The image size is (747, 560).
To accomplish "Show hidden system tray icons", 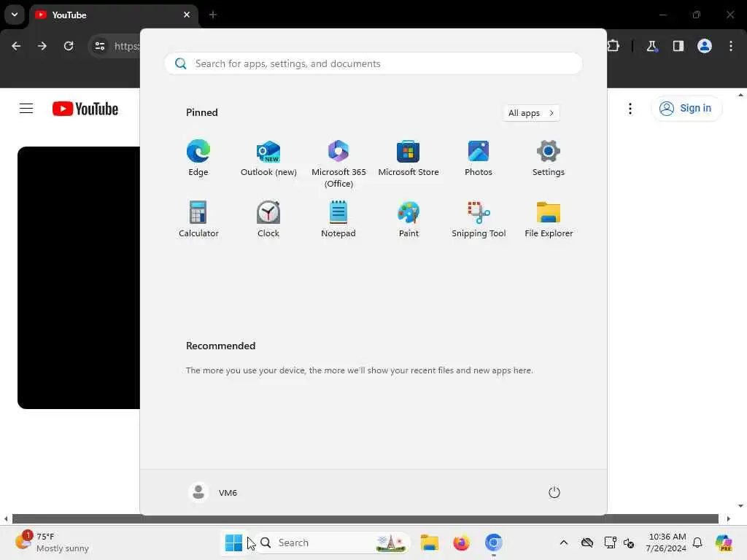I will (564, 542).
